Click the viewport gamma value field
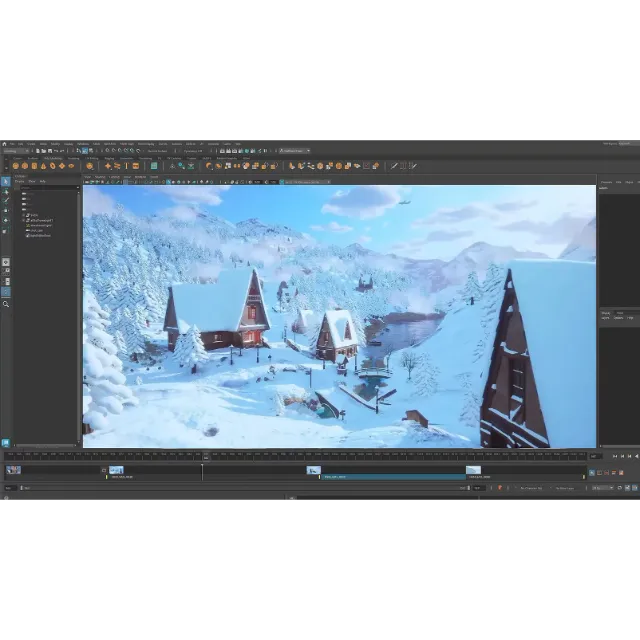 [x=273, y=182]
